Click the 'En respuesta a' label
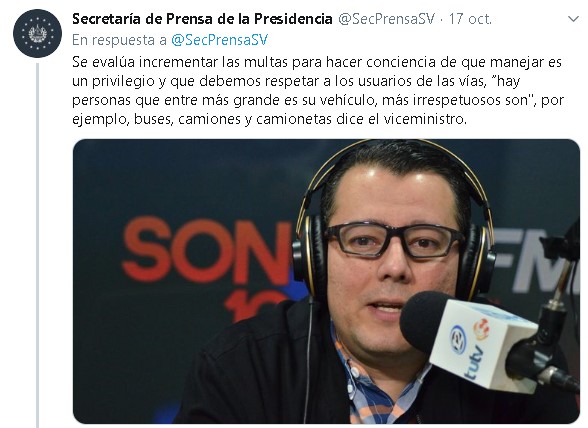Image resolution: width=588 pixels, height=428 pixels. [x=119, y=40]
